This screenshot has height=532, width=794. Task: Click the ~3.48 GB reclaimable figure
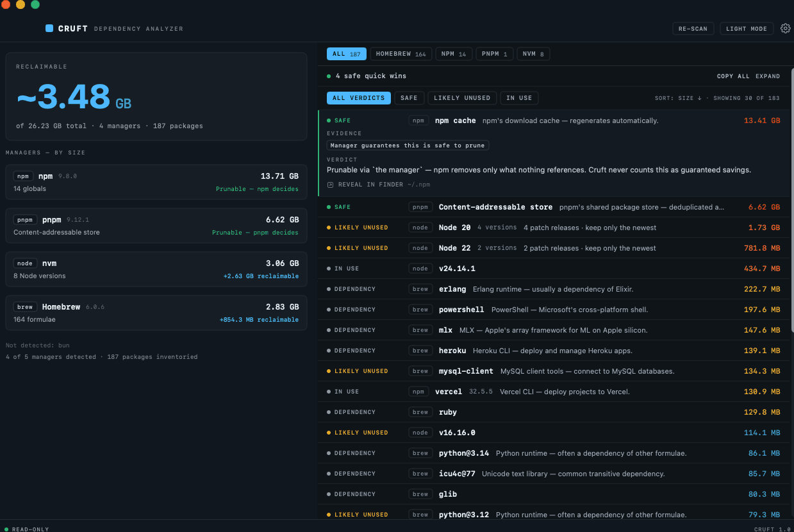tap(74, 97)
